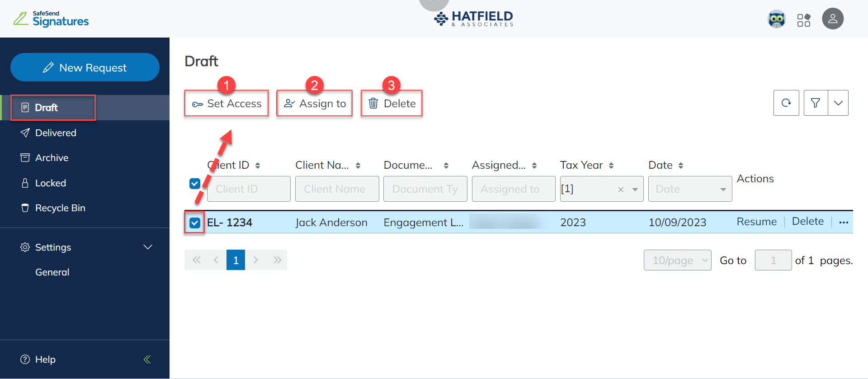Toggle the select-all header checkbox
The width and height of the screenshot is (868, 379).
coord(195,184)
